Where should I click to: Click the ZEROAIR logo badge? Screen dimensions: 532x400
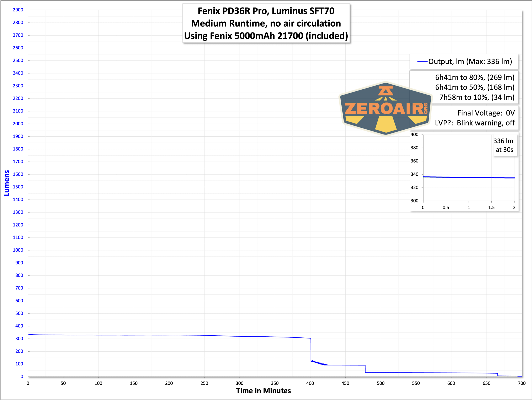tap(385, 109)
